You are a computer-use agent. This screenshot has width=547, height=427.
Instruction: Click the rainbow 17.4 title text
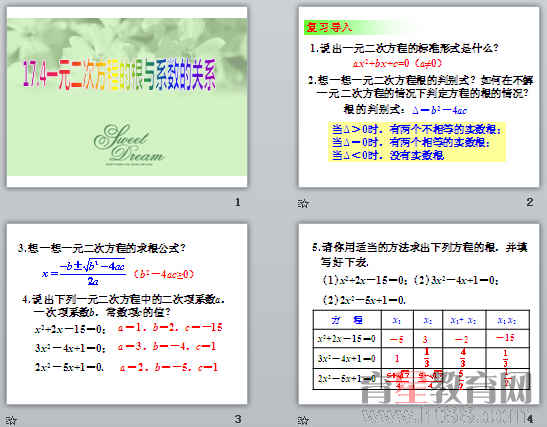[x=120, y=75]
